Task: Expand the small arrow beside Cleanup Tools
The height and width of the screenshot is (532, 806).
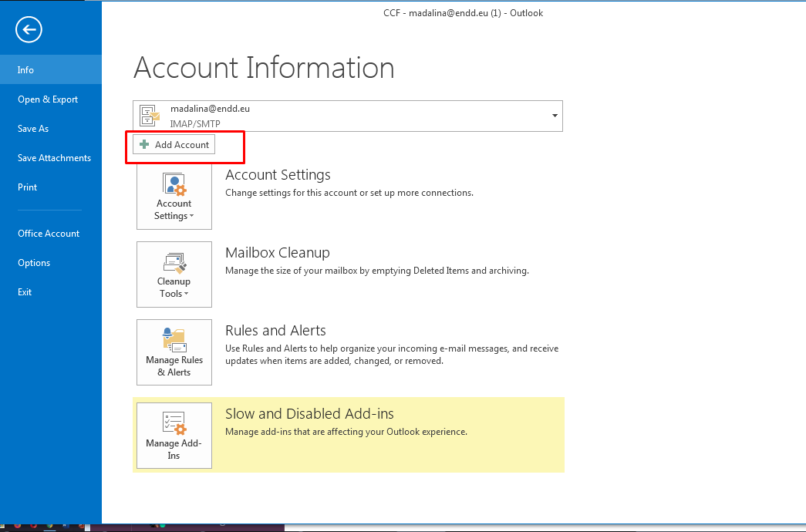Action: (x=187, y=295)
